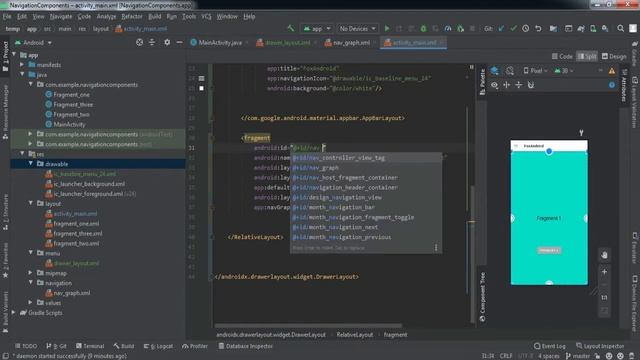Run the app with green play button
Viewport: 640px width, 360px height.
tap(387, 29)
